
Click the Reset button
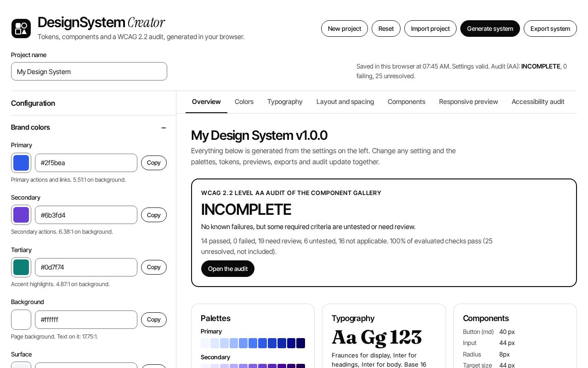coord(386,29)
